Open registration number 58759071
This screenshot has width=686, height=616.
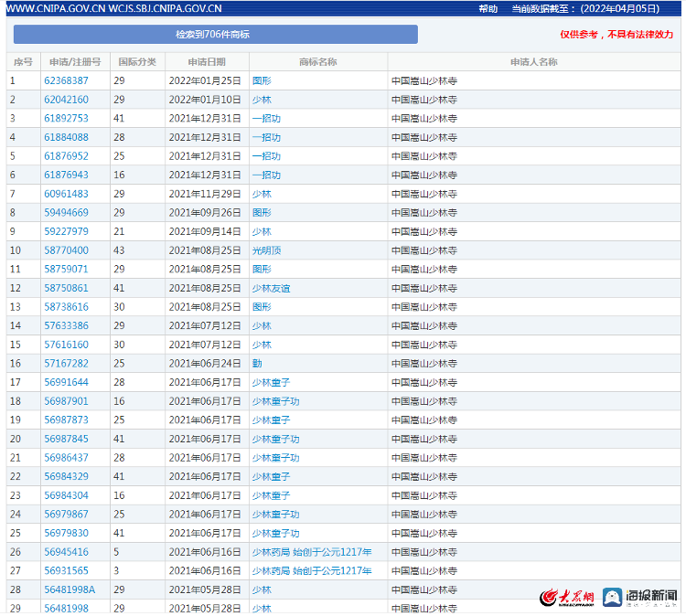point(66,269)
